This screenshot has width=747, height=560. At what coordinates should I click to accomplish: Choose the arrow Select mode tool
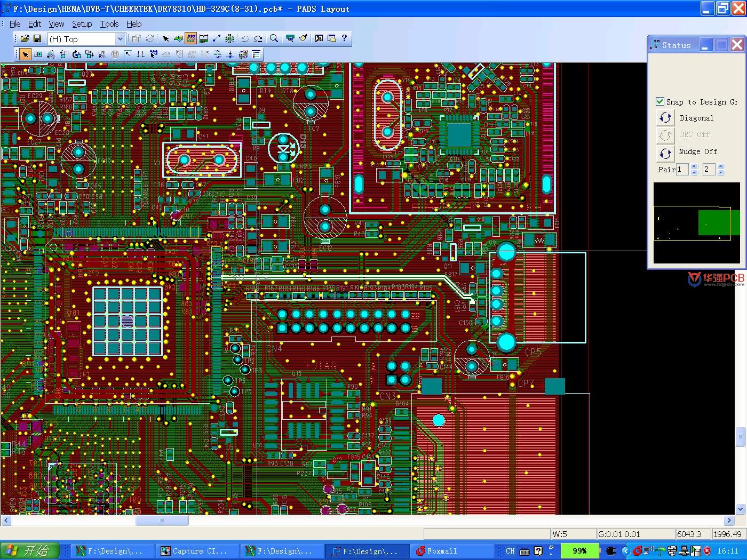[x=25, y=54]
